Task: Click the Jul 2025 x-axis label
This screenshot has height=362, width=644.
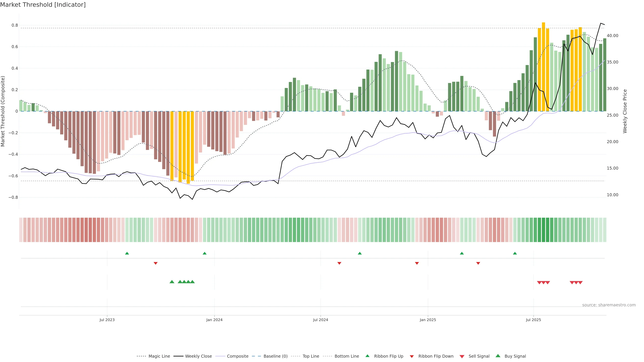Action: pos(533,320)
